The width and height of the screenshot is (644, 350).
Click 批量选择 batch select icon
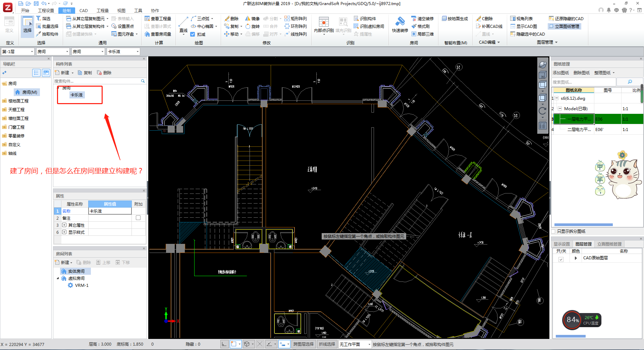pos(47,26)
